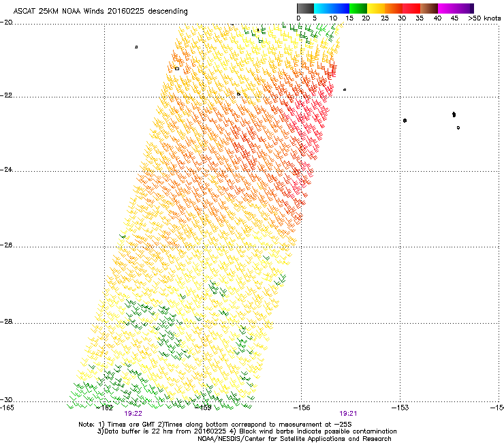
Task: Click the small island outline below the -22 label row near -158
Action: [238, 94]
